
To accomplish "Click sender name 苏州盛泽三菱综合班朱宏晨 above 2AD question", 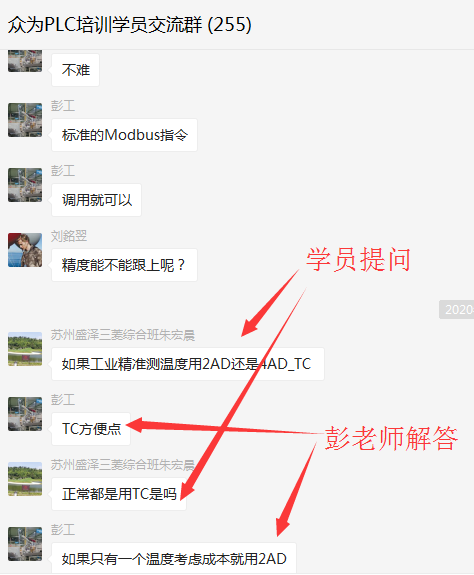I will (123, 335).
